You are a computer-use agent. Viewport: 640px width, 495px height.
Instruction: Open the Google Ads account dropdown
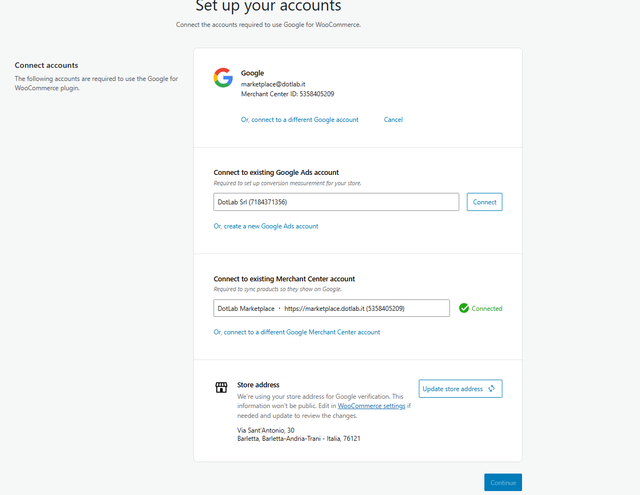336,202
